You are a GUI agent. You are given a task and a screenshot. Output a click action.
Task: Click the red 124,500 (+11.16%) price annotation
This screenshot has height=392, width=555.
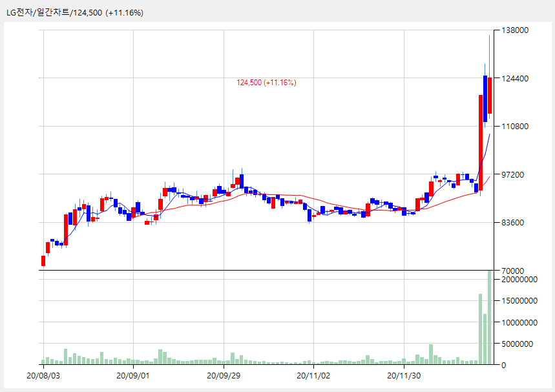(x=266, y=83)
